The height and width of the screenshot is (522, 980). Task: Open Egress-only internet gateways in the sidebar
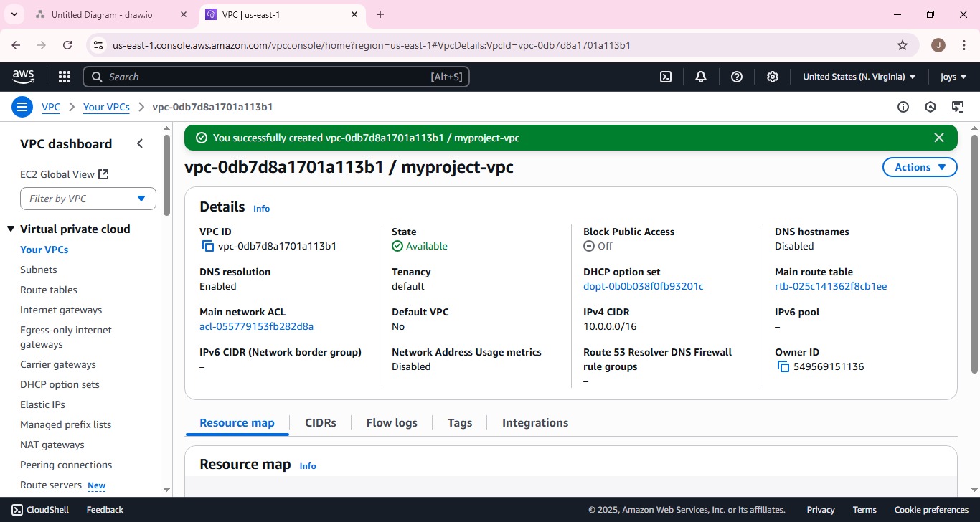(66, 337)
